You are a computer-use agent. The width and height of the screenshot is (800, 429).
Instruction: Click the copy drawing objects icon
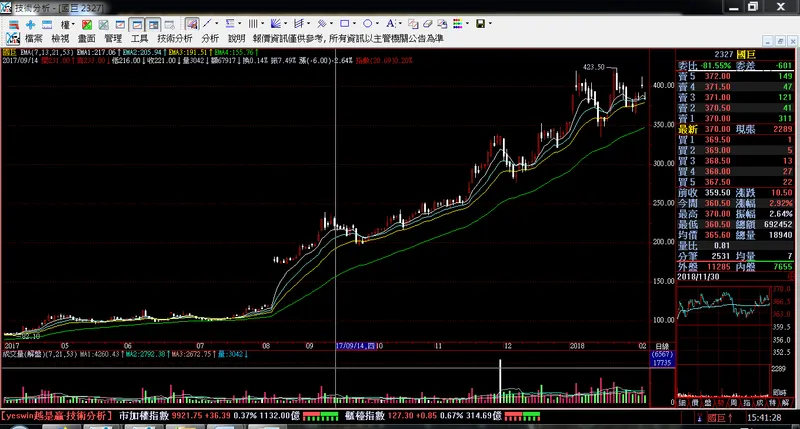(x=413, y=24)
